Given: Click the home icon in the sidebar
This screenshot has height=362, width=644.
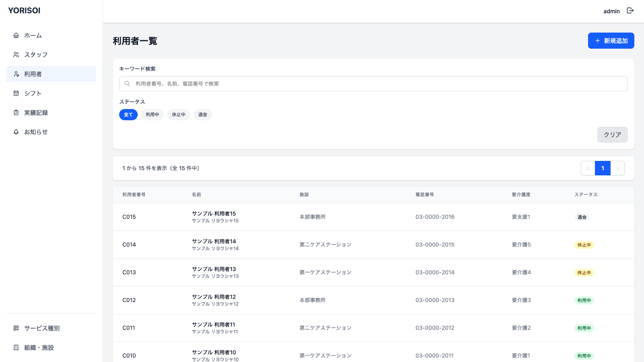Looking at the screenshot, I should click(16, 35).
